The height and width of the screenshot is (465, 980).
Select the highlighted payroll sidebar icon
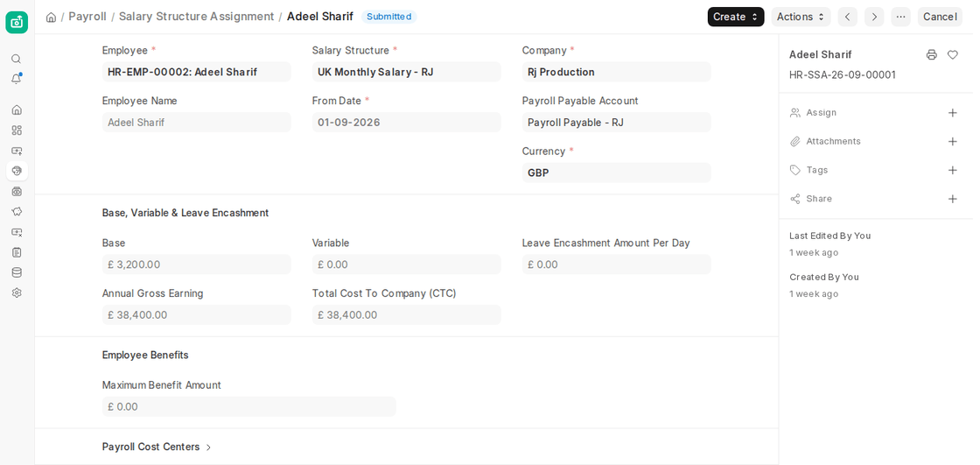[x=17, y=171]
